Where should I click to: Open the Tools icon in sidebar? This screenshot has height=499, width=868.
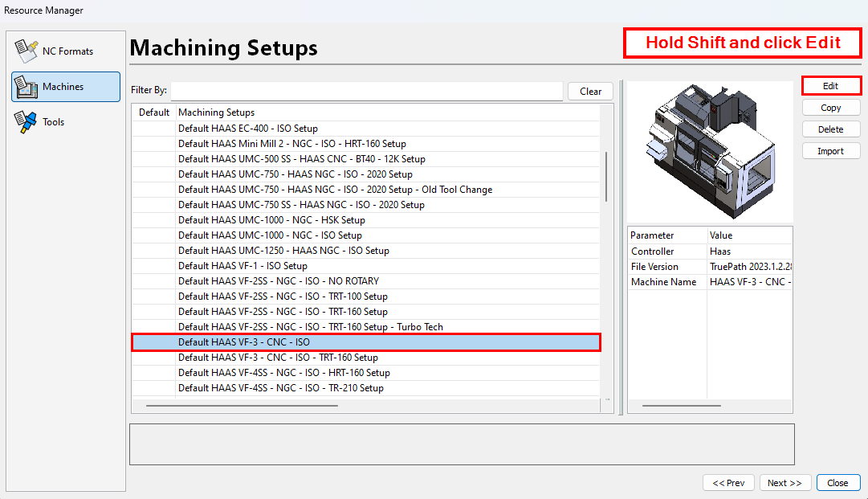point(26,122)
